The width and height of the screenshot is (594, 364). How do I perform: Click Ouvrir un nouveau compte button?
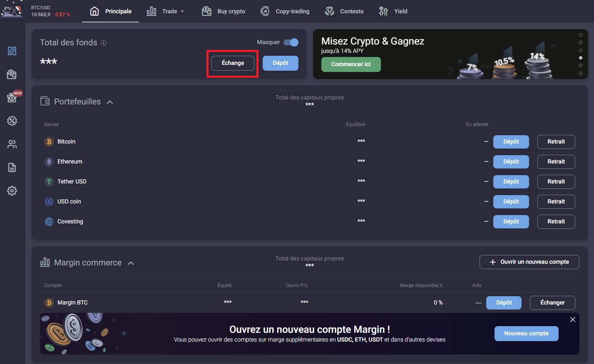[529, 262]
